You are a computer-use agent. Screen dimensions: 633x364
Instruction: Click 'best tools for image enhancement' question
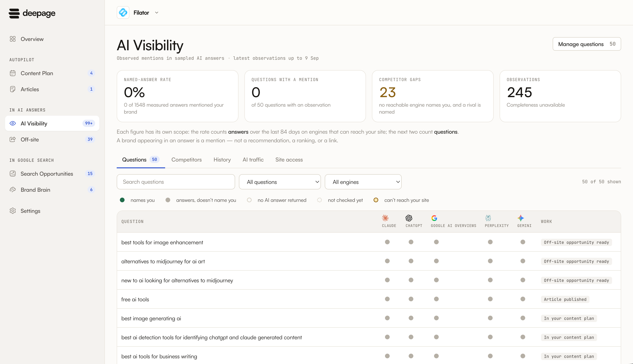coord(162,242)
